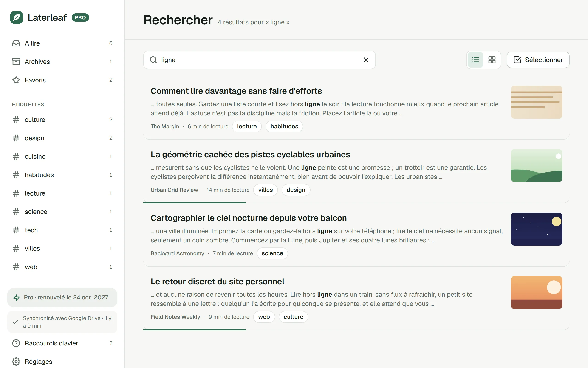Click the Favoris star icon

[16, 80]
